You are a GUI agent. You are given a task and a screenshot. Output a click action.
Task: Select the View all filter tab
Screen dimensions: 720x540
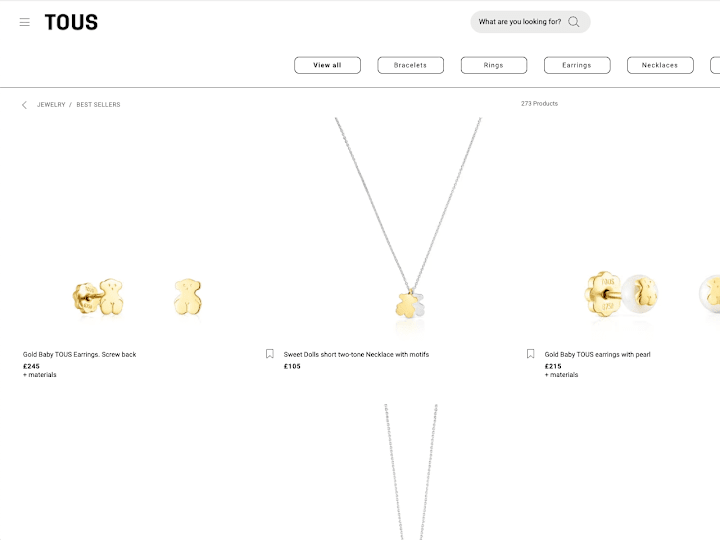(x=327, y=65)
